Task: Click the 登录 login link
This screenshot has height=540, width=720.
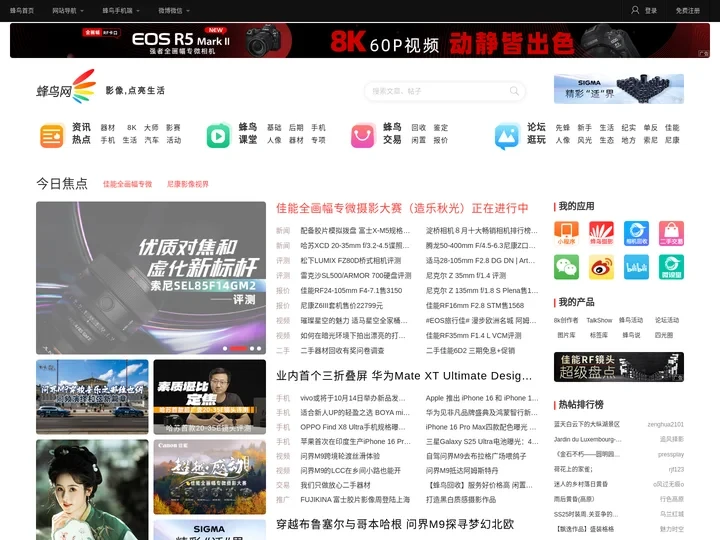Action: [x=651, y=11]
